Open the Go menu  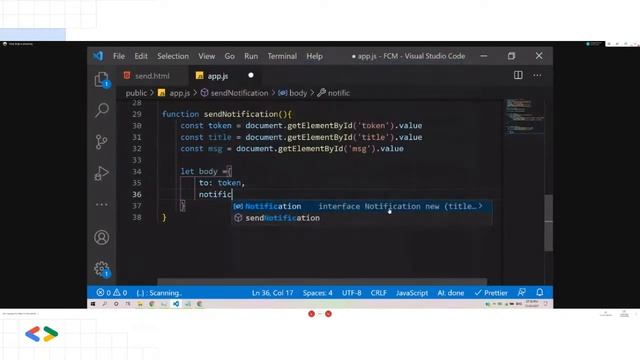pyautogui.click(x=229, y=56)
